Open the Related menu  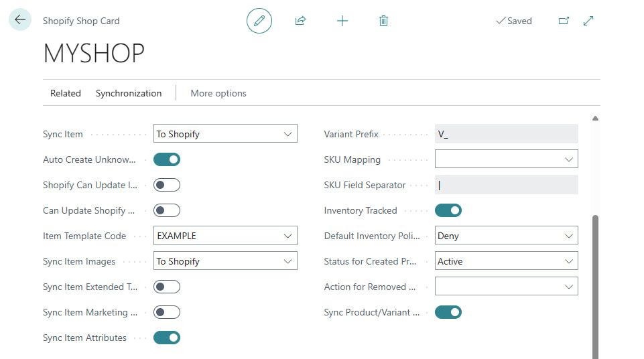coord(65,93)
